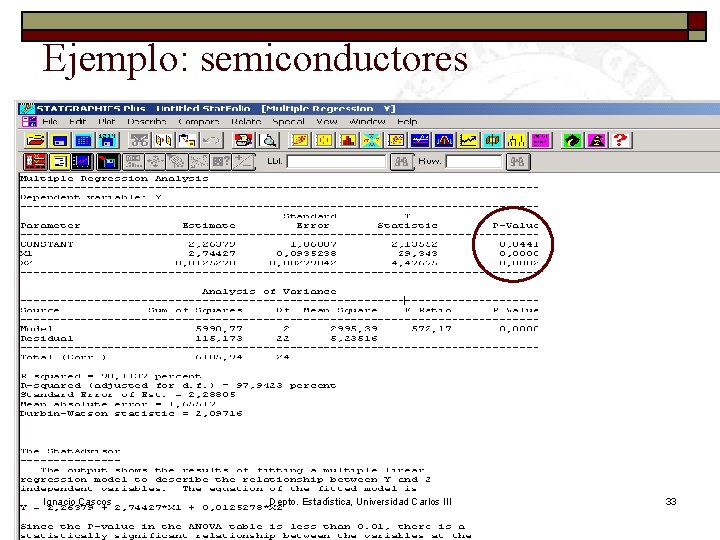Open the scatterplot icon

click(300, 140)
